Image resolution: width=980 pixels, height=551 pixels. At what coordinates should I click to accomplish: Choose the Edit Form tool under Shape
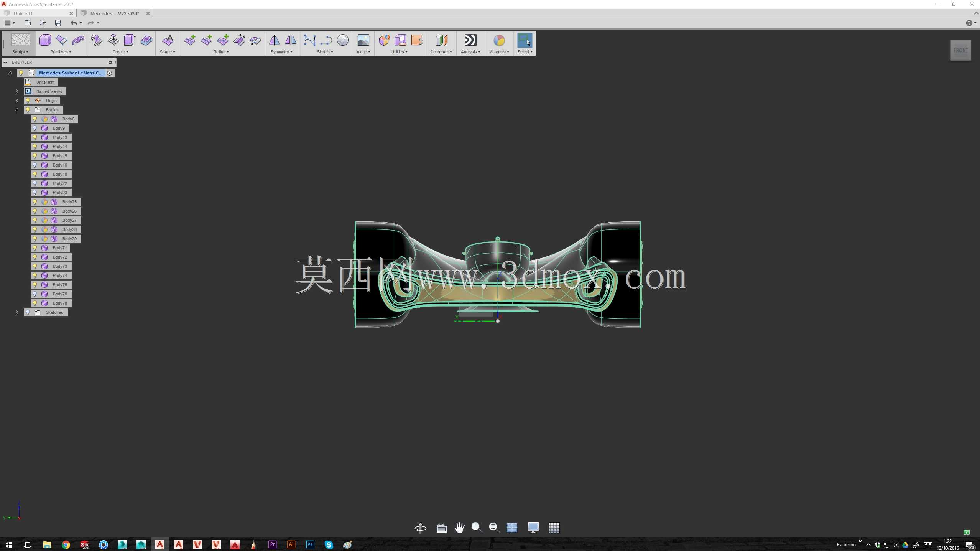pyautogui.click(x=168, y=40)
